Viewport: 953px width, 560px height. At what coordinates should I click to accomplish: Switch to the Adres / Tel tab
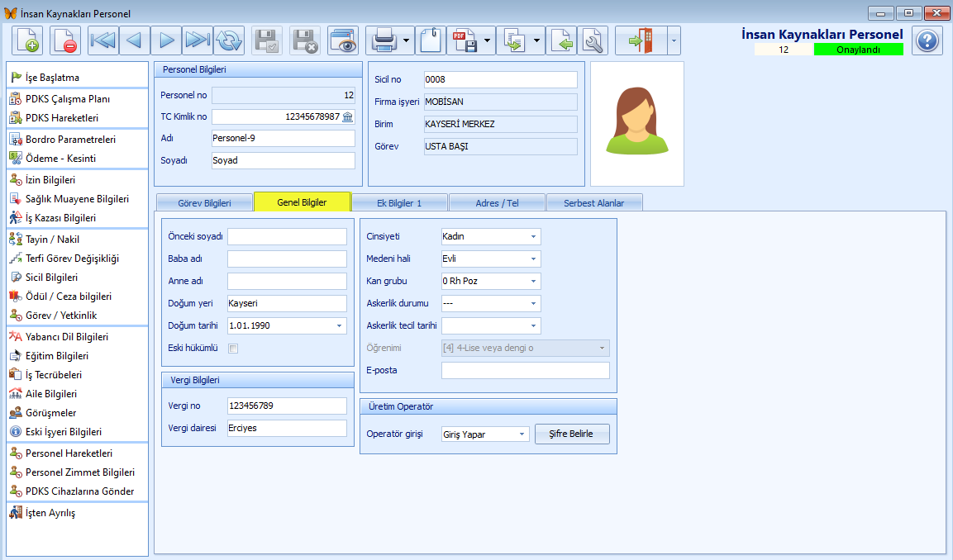point(496,201)
